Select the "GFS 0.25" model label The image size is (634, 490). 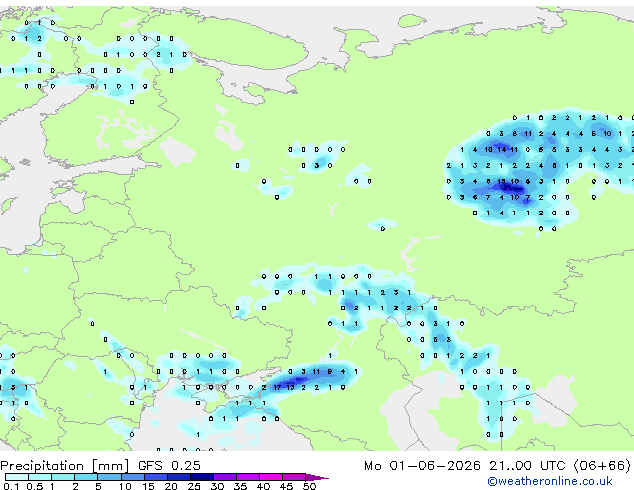(x=169, y=466)
